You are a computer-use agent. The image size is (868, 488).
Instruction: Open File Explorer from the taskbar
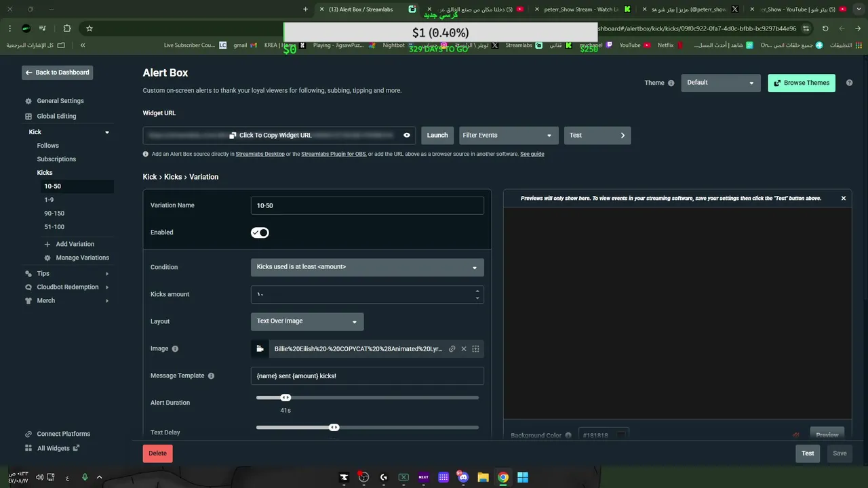[483, 477]
